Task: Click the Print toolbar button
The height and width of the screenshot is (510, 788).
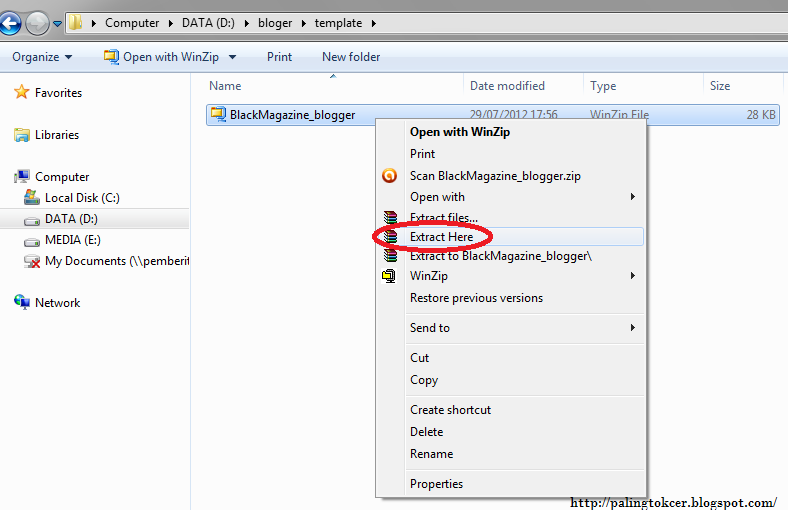Action: [x=279, y=57]
